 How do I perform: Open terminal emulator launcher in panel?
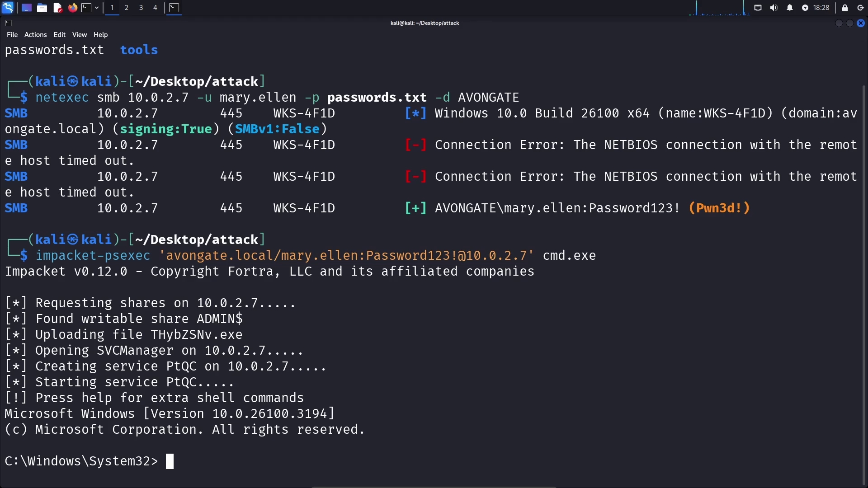[86, 8]
